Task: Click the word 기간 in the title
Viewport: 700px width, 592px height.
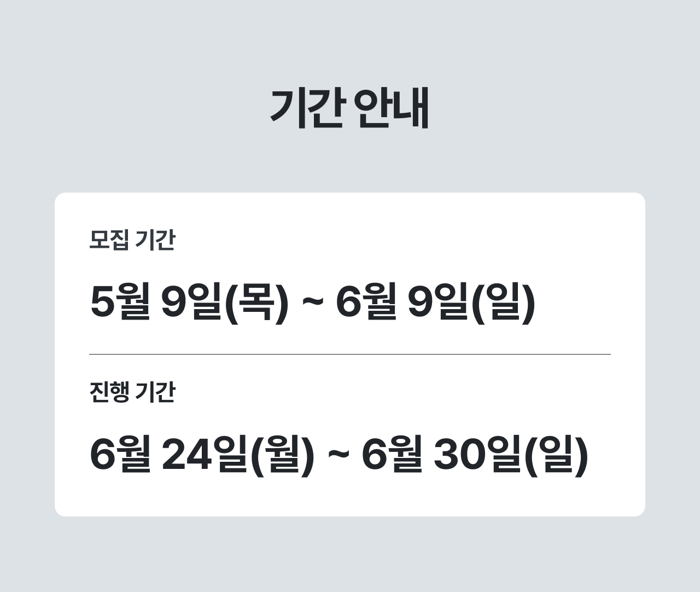Action: tap(307, 108)
